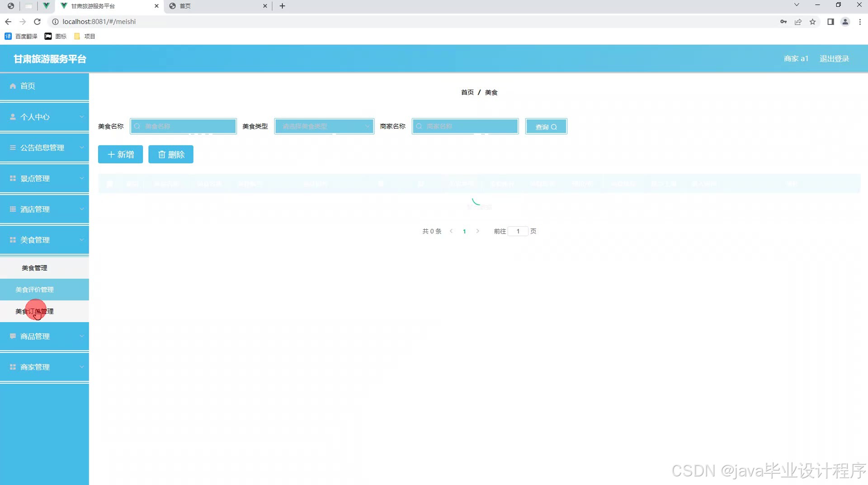Focus the 美食名称 search field
The image size is (868, 485).
pyautogui.click(x=183, y=126)
